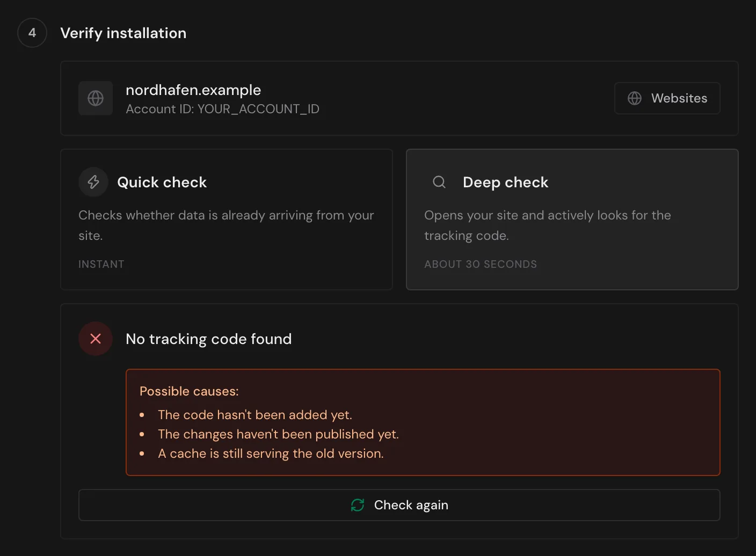
Task: Click the Account ID: YOUR_ACCOUNT_ID text
Action: tap(222, 109)
